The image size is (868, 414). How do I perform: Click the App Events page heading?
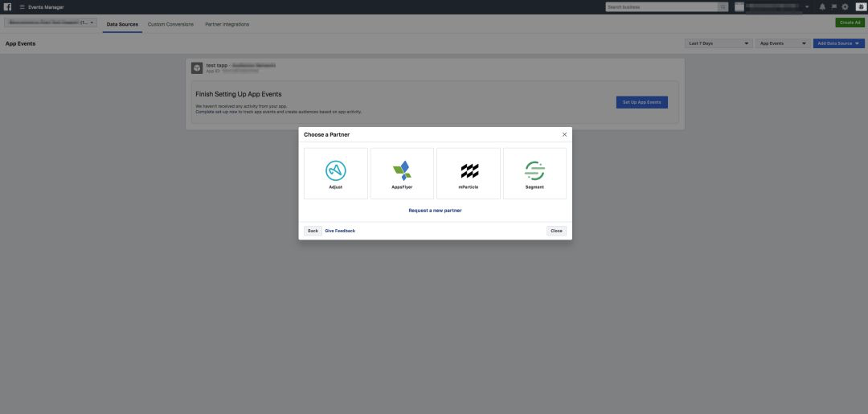(x=20, y=43)
